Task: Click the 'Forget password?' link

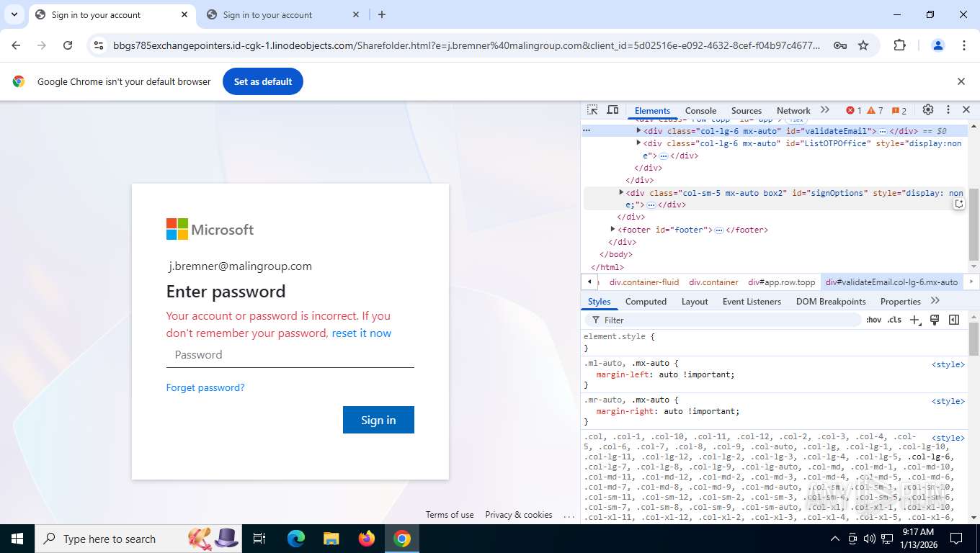Action: click(205, 387)
